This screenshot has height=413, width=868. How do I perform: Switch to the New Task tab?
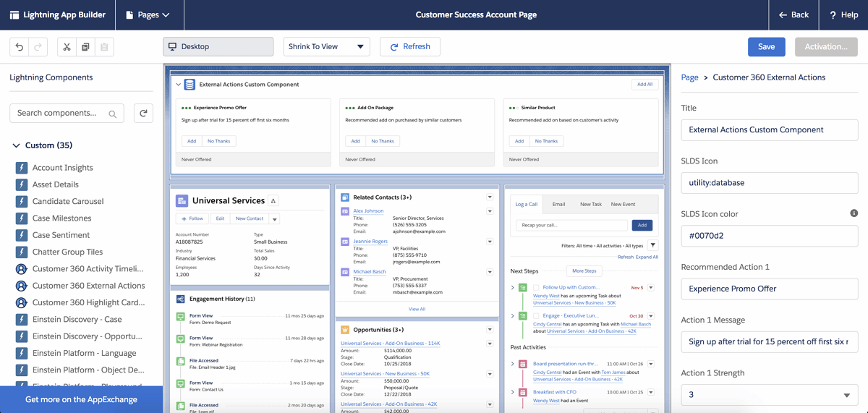click(x=590, y=205)
